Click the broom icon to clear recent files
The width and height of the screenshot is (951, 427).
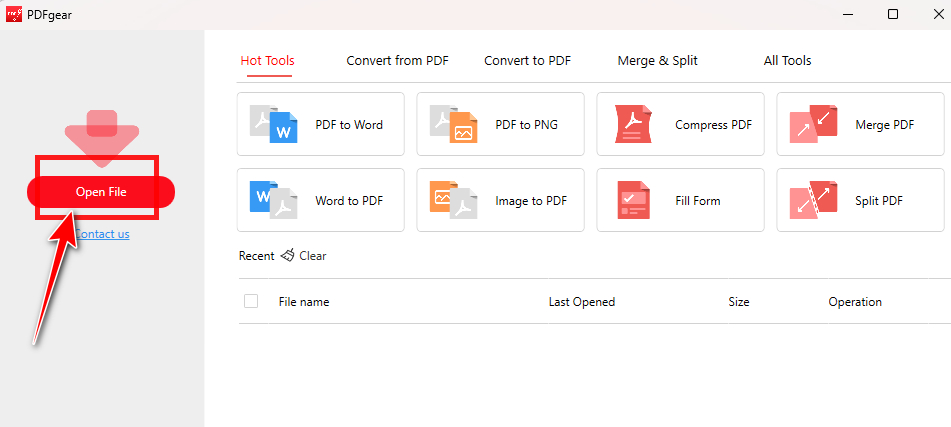coord(287,255)
